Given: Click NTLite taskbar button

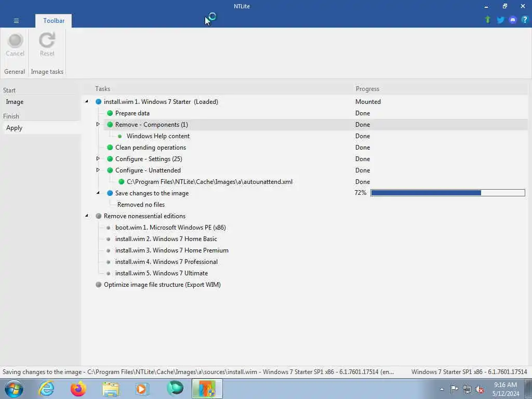Looking at the screenshot, I should tap(207, 389).
